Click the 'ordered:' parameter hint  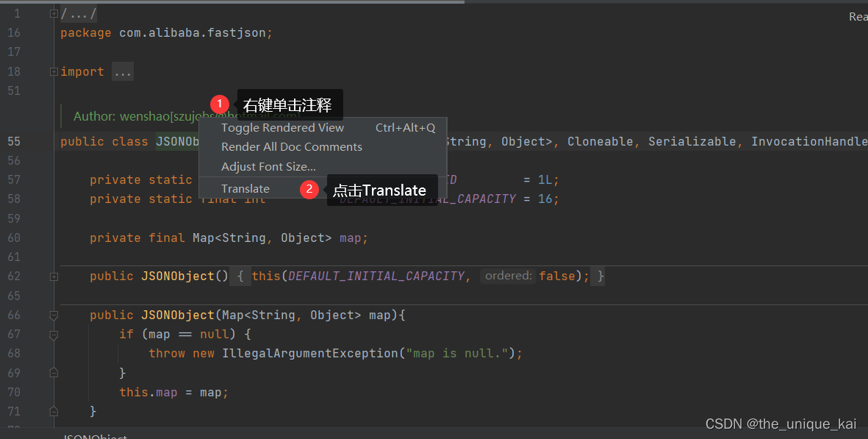tap(508, 276)
